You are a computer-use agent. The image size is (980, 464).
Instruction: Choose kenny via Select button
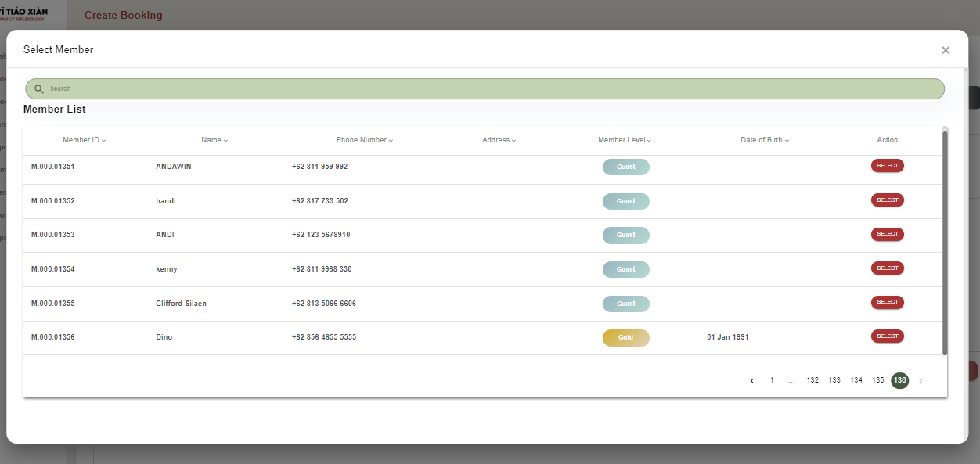click(887, 268)
